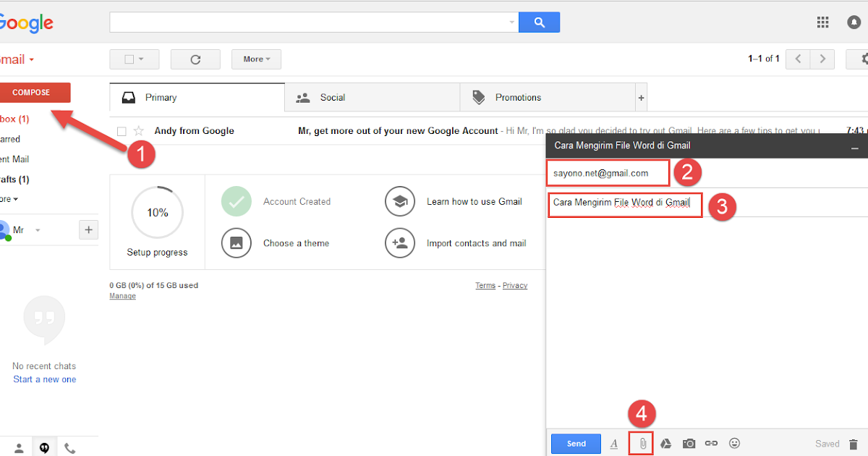Click the Google search text box
Image resolution: width=868 pixels, height=456 pixels.
308,22
